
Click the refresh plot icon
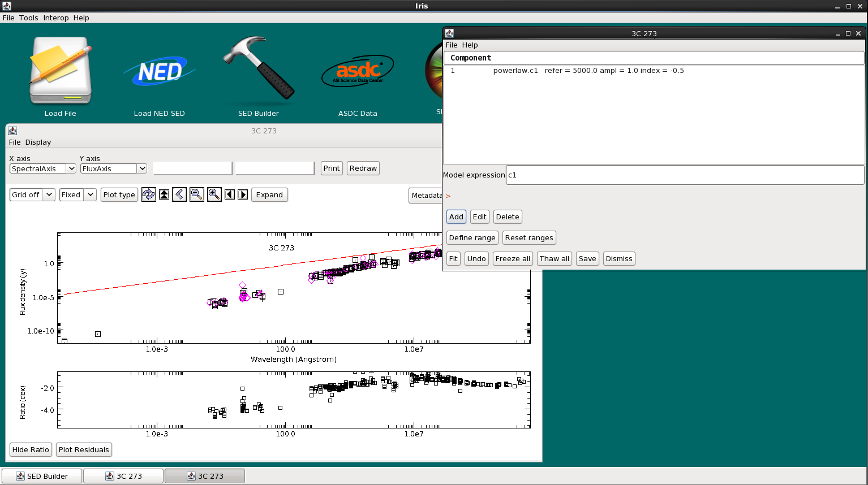tap(149, 194)
